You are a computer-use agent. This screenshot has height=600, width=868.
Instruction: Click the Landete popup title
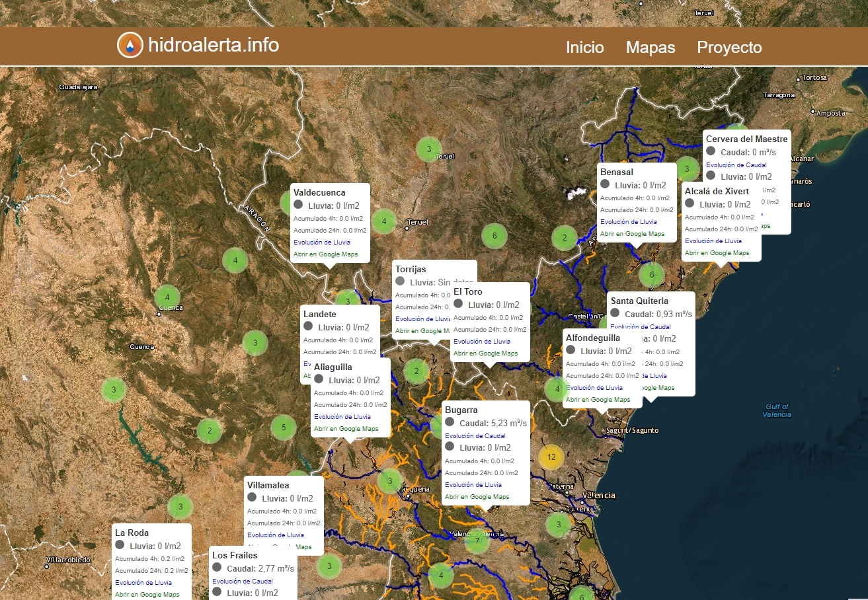[x=320, y=314]
